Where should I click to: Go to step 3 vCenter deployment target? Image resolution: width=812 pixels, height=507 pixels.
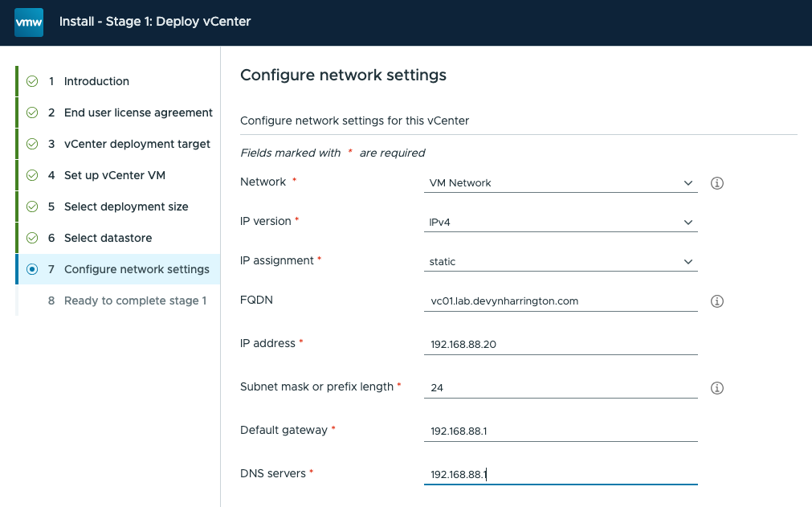pyautogui.click(x=119, y=144)
